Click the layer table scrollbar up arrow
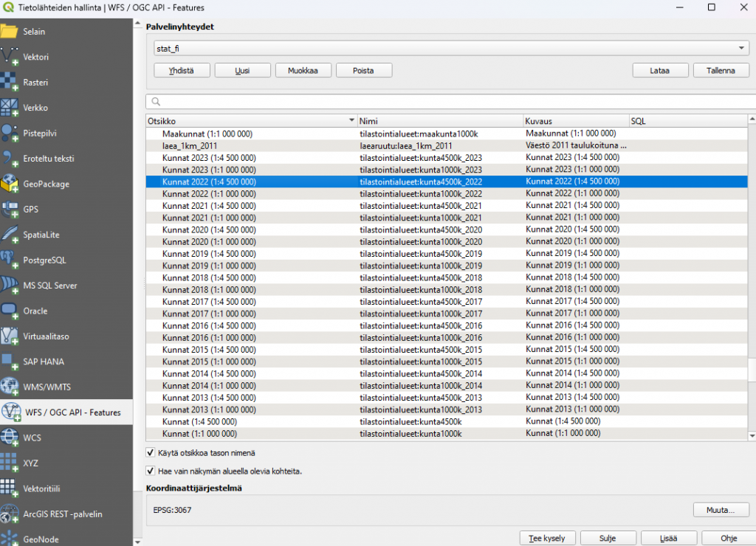The image size is (756, 546). click(752, 119)
